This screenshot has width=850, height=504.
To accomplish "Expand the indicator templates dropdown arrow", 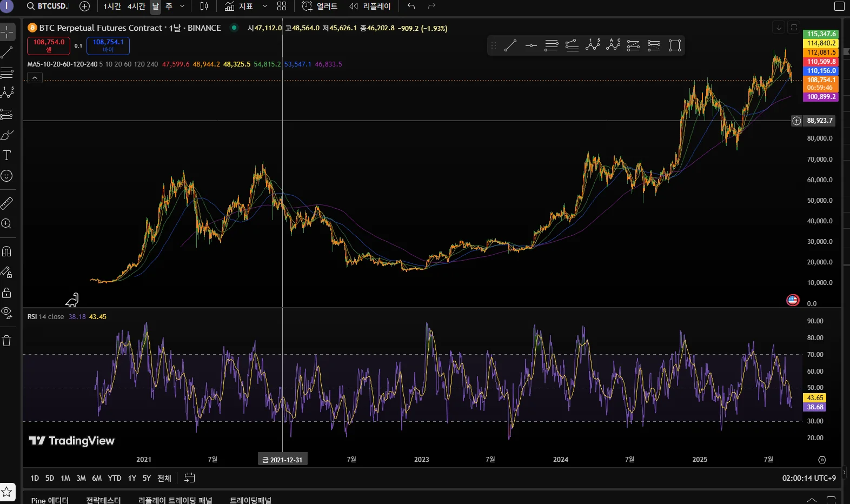I will (264, 6).
